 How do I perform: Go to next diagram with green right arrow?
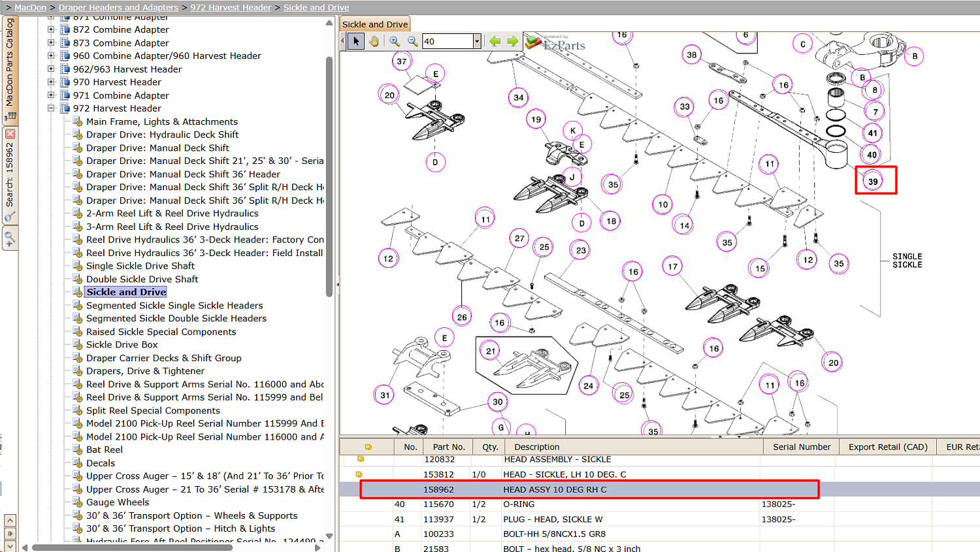(x=513, y=41)
